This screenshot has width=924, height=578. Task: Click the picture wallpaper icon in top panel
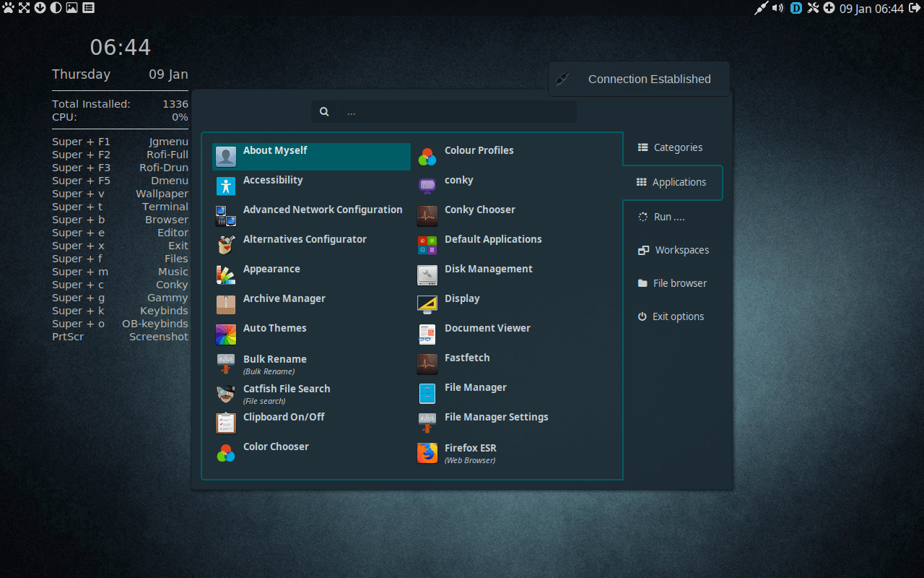71,8
